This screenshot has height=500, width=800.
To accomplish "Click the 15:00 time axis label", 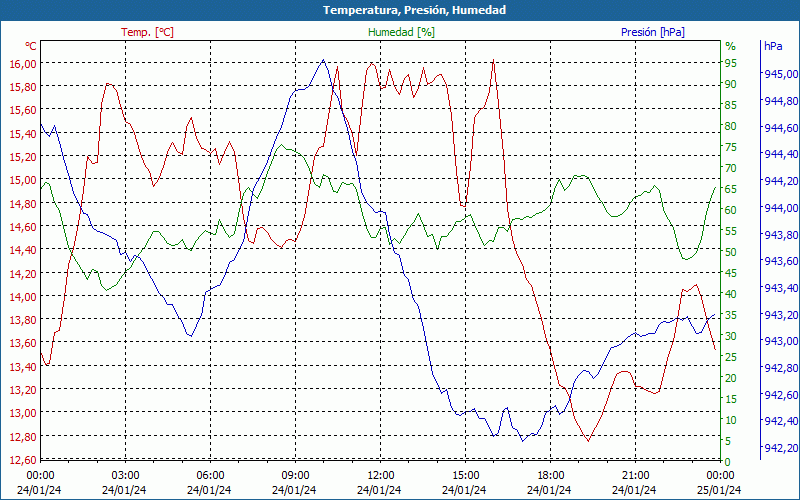I will coord(465,476).
